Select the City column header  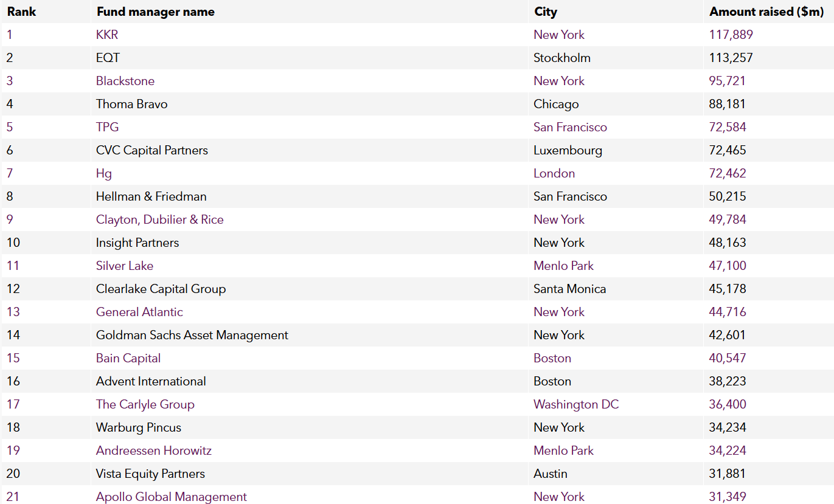pos(546,12)
